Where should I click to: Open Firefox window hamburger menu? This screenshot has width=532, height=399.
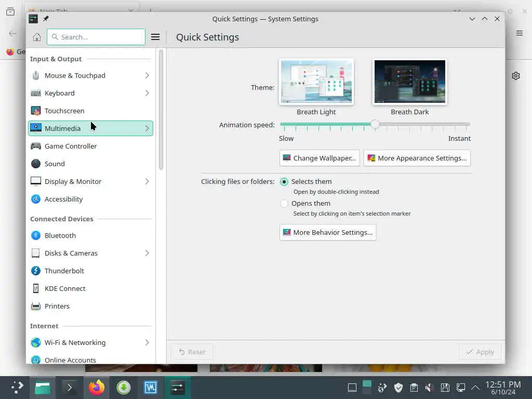[519, 33]
